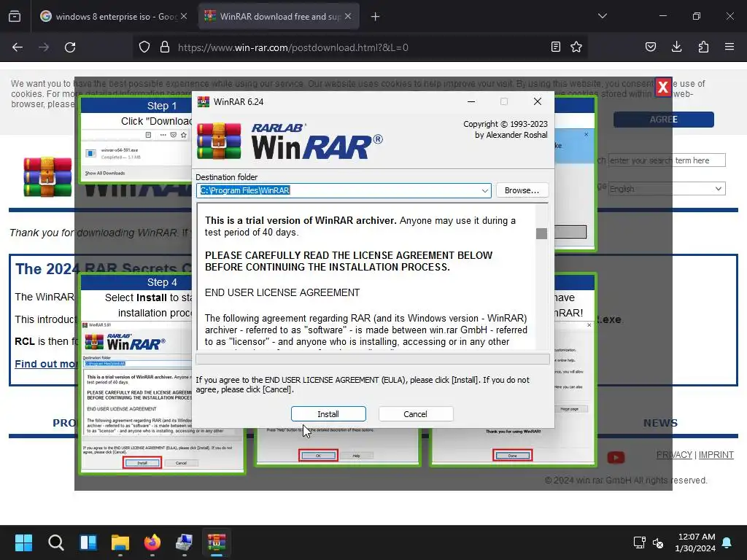Toggle reader view icon in the address bar
This screenshot has height=560, width=747.
(x=555, y=47)
